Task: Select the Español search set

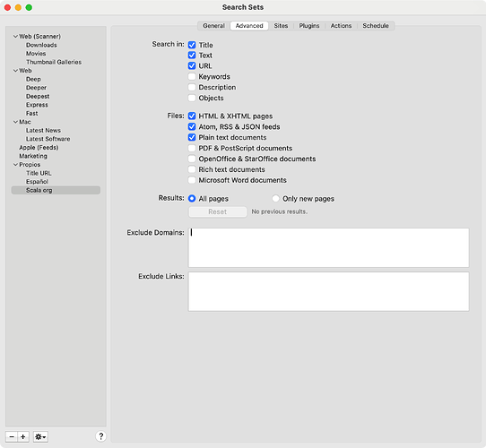Action: 37,182
